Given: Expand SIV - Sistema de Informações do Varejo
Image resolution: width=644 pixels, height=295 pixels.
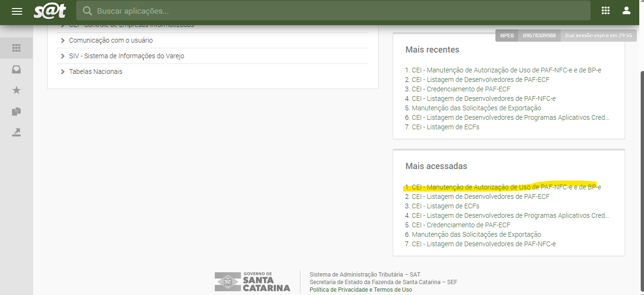Looking at the screenshot, I should pos(126,56).
